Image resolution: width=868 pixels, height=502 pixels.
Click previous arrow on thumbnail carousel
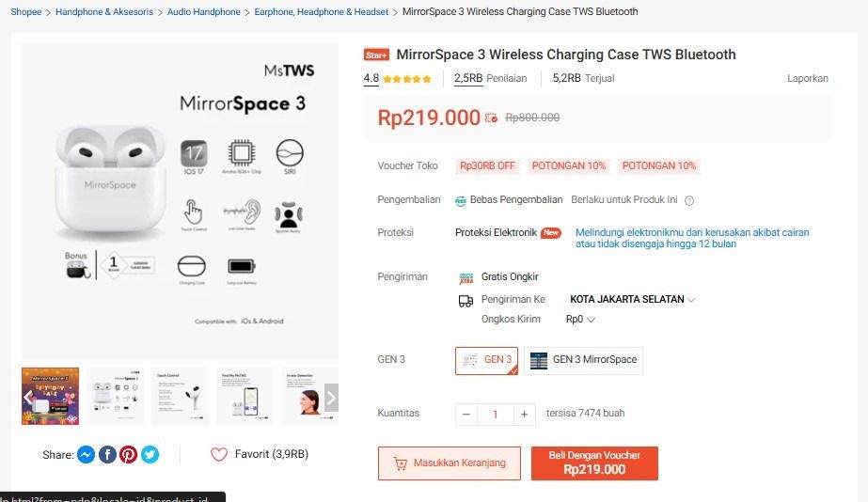[x=28, y=397]
